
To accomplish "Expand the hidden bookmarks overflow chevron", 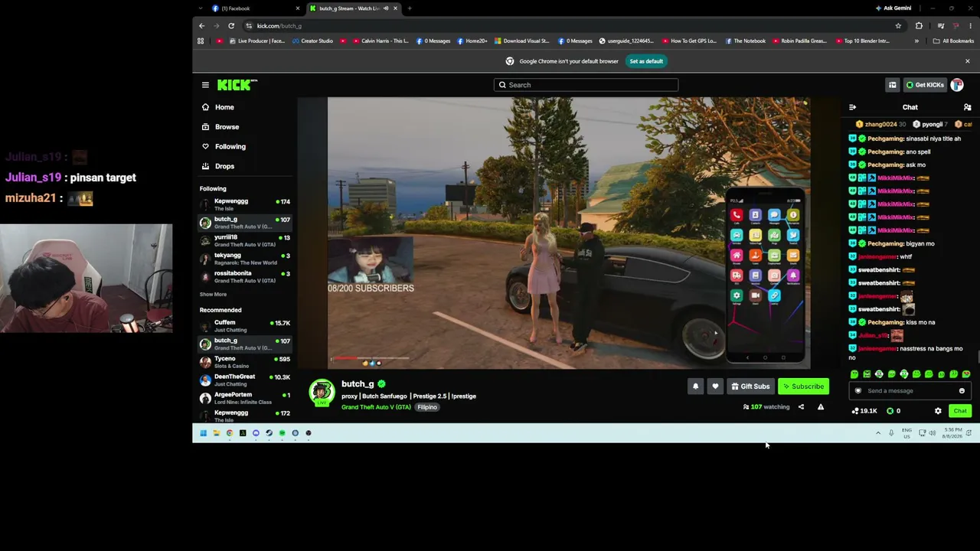I will click(x=916, y=41).
